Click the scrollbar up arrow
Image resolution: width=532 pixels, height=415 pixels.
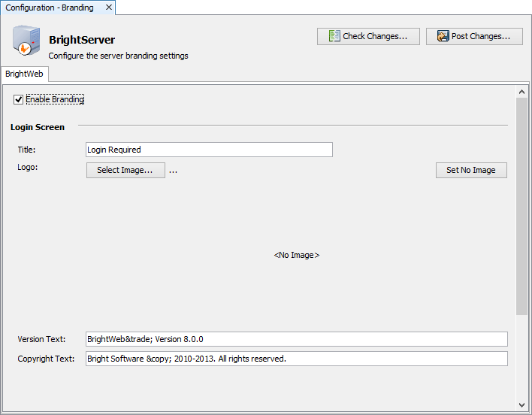[x=521, y=92]
